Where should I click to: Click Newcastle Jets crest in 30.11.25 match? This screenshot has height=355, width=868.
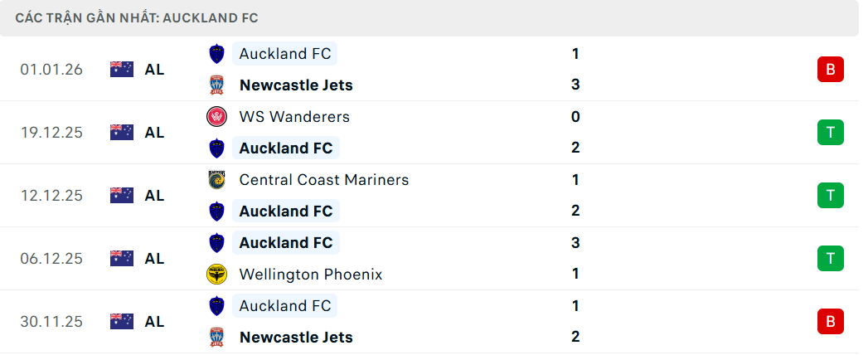(x=216, y=337)
